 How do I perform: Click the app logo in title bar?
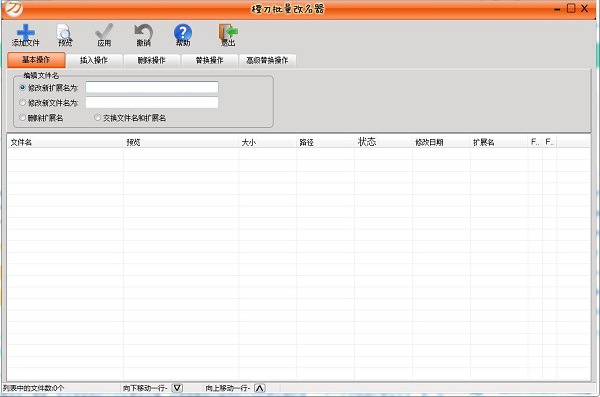(x=14, y=8)
